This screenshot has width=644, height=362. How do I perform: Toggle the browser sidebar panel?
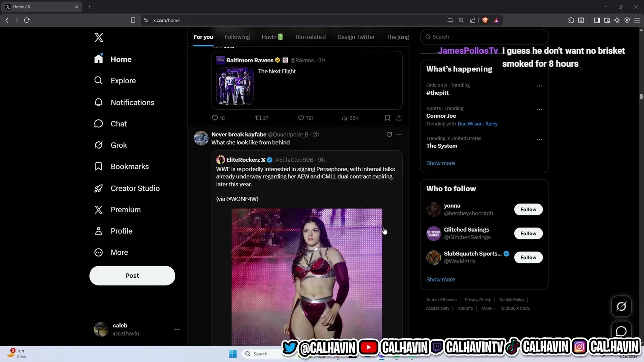click(597, 20)
